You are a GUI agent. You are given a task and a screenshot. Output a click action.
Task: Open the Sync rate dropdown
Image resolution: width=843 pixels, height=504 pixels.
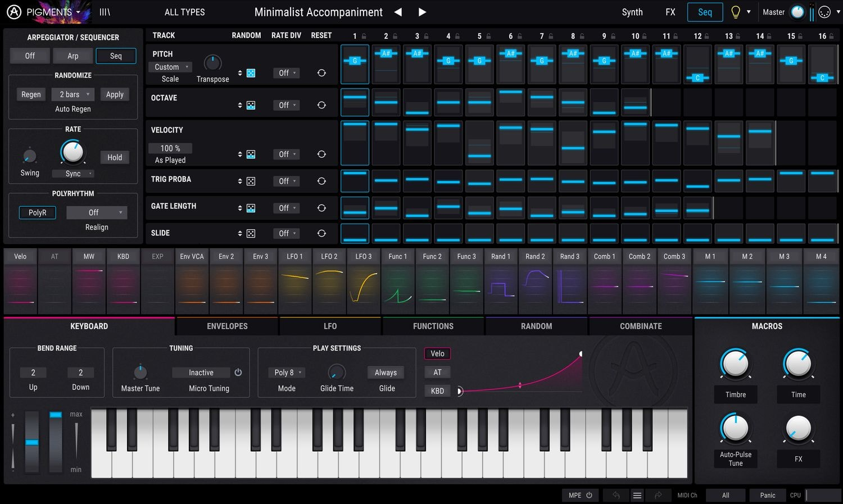73,174
